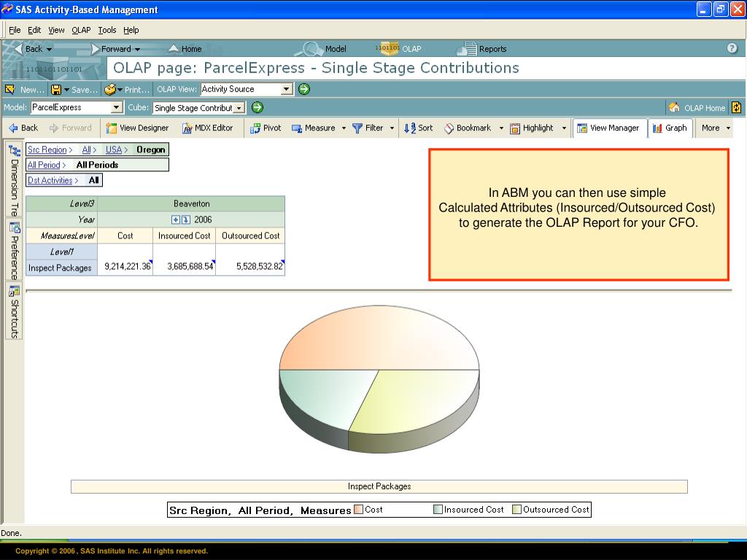Open the Shortcuts side panel
The height and width of the screenshot is (560, 747).
coord(15,311)
